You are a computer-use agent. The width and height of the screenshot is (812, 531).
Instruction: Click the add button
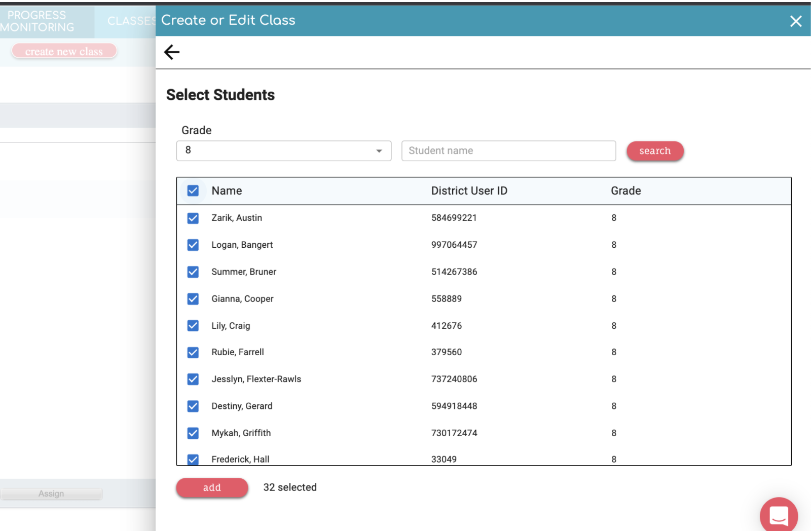212,487
